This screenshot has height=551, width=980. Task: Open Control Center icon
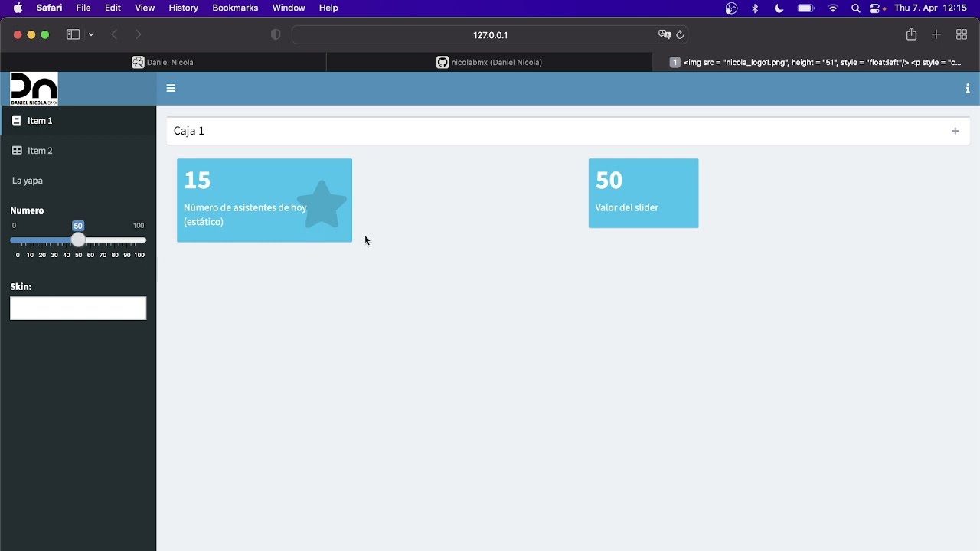(874, 8)
